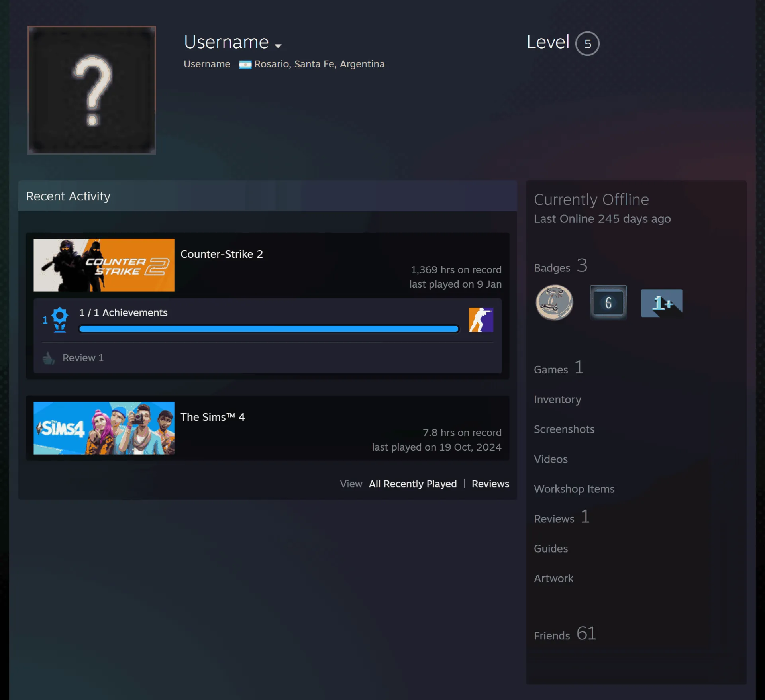
Task: Open the Guides page
Action: pos(551,549)
